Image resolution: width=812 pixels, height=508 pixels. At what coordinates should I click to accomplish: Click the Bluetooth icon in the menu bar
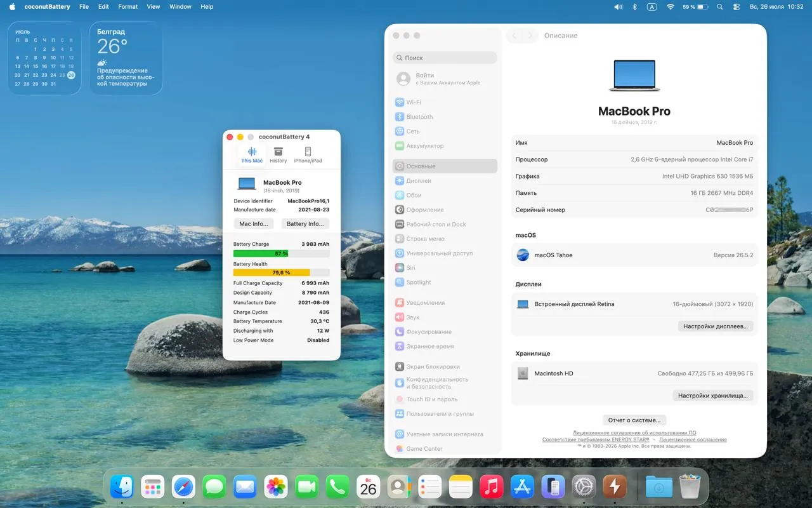point(635,6)
